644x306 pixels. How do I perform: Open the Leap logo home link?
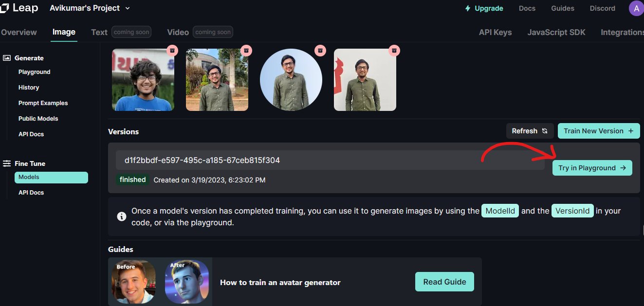(19, 8)
